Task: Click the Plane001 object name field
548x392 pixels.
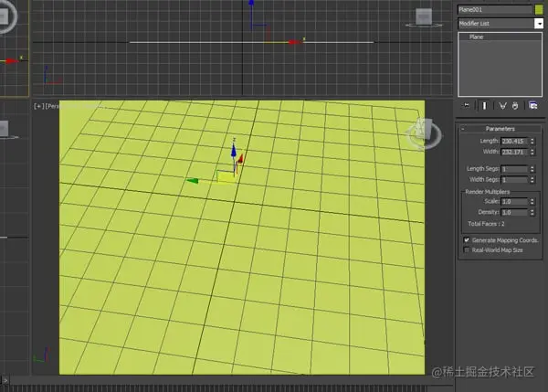Action: [x=495, y=10]
